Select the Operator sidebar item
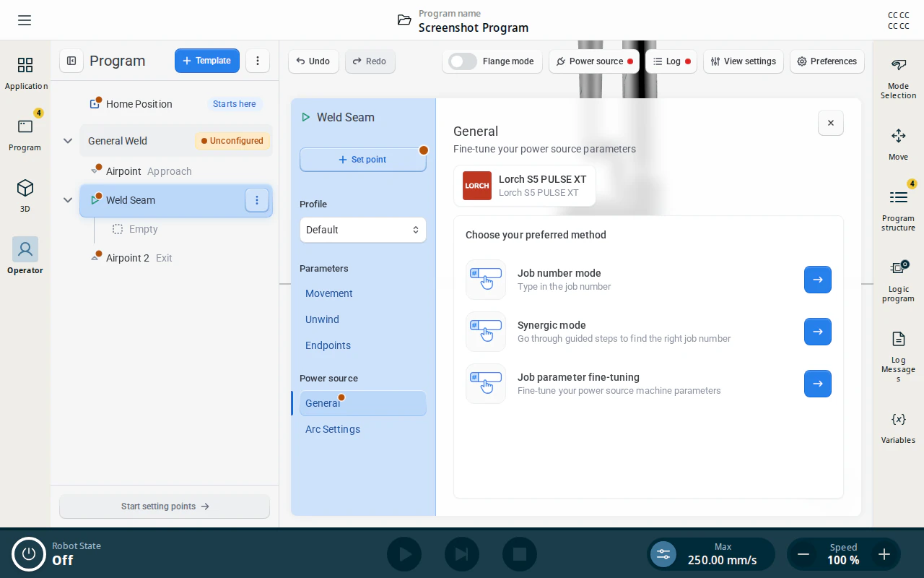 pyautogui.click(x=25, y=256)
